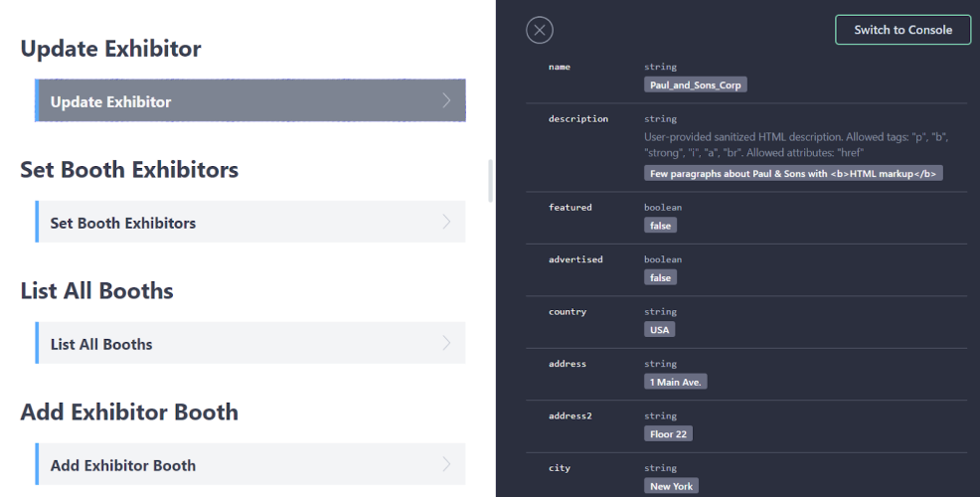Viewport: 980px width, 497px height.
Task: Click the Update Exhibitor section heading
Action: coord(110,49)
